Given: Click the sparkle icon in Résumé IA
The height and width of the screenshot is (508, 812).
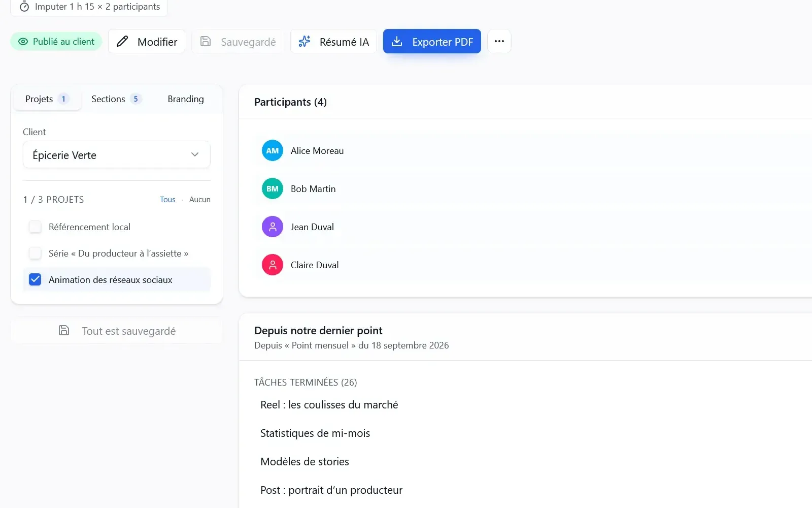Looking at the screenshot, I should [304, 42].
